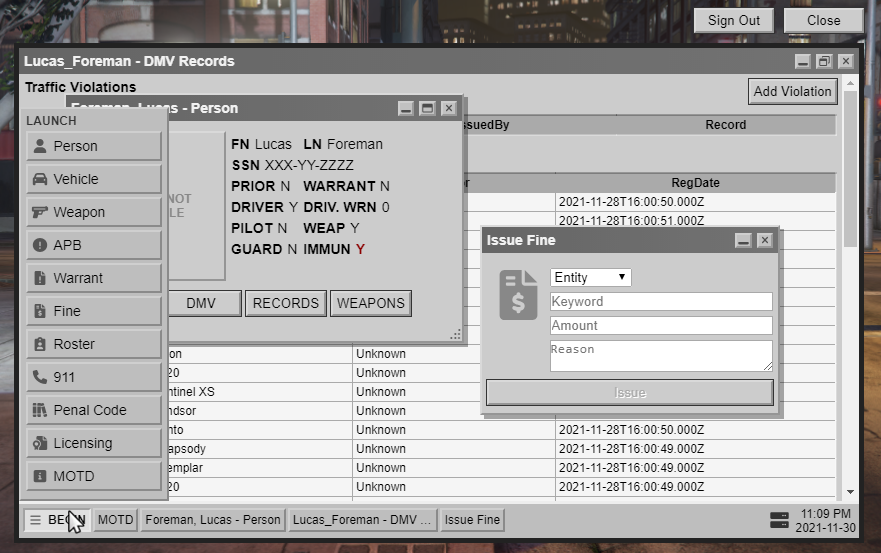
Task: Switch to the Issue Fine taskbar tab
Action: pyautogui.click(x=473, y=520)
